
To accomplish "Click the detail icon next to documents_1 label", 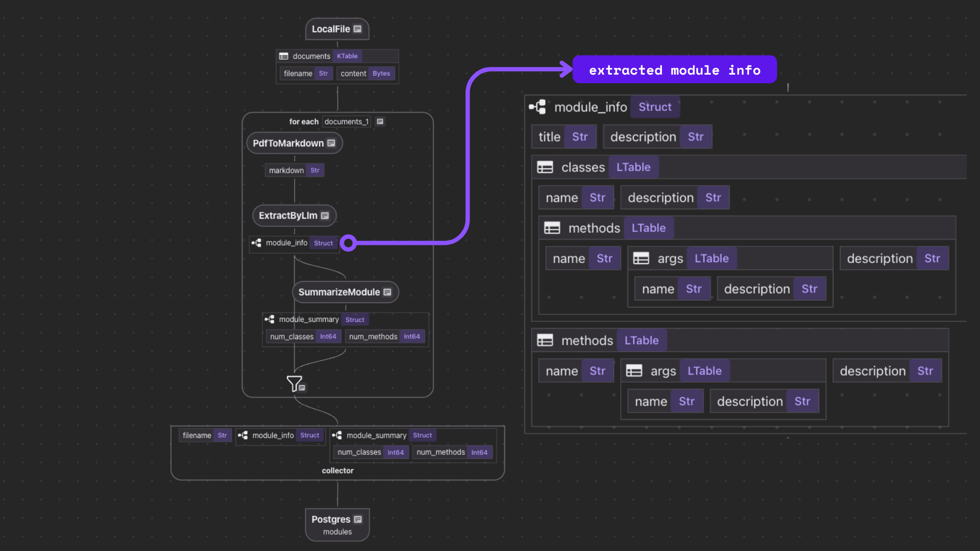I will pyautogui.click(x=379, y=121).
